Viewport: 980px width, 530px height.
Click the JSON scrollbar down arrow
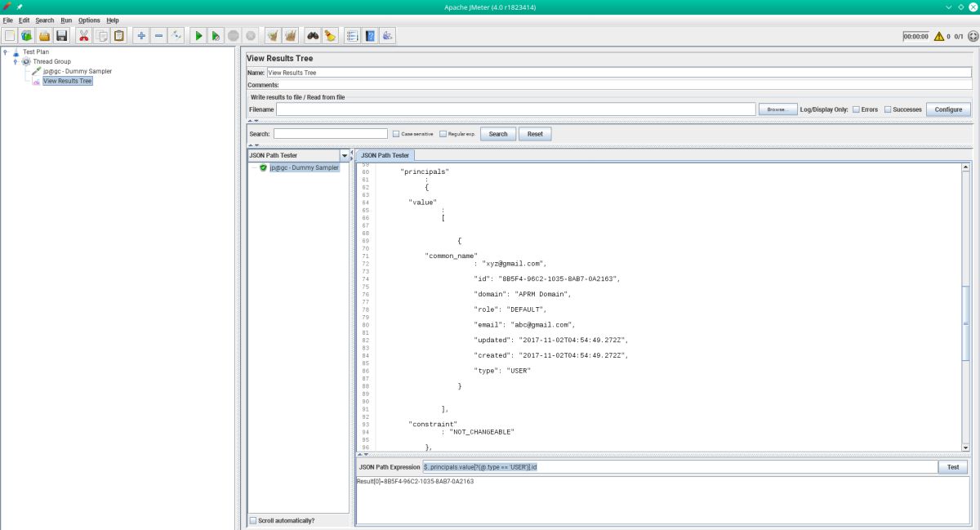point(966,448)
